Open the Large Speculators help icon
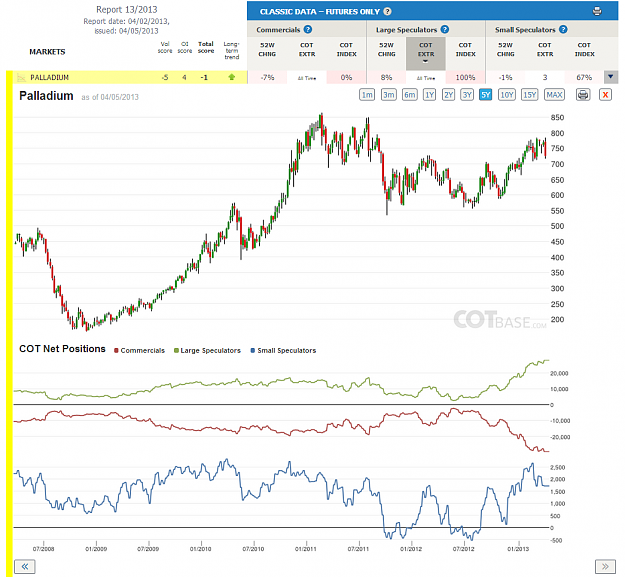 (445, 29)
